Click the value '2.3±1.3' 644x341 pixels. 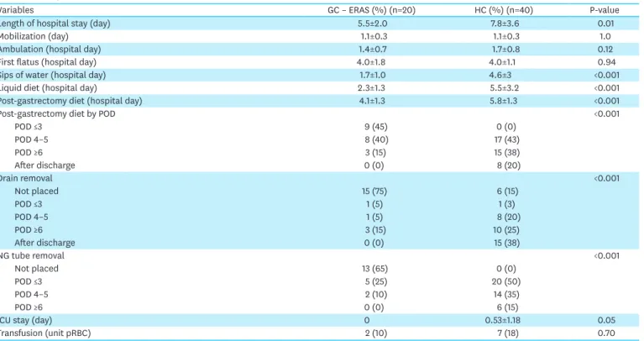371,88
